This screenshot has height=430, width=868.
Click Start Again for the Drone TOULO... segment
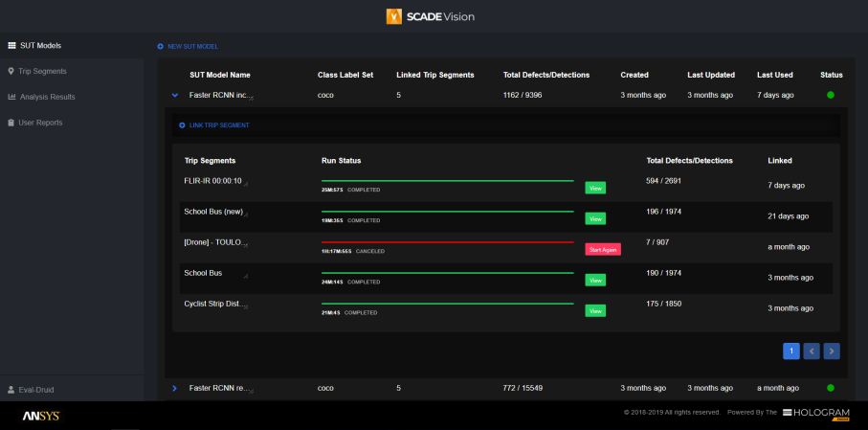click(x=603, y=249)
